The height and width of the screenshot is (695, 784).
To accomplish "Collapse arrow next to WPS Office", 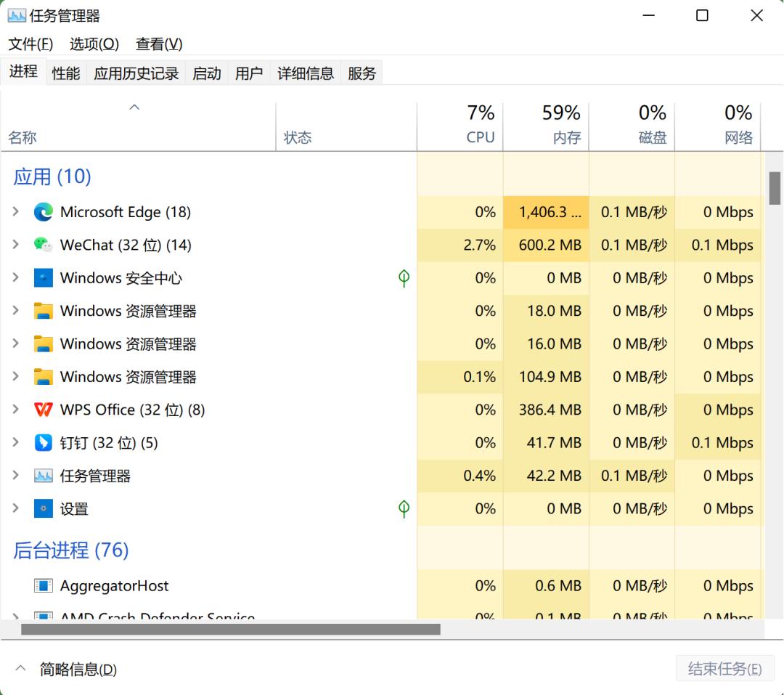I will pyautogui.click(x=15, y=410).
